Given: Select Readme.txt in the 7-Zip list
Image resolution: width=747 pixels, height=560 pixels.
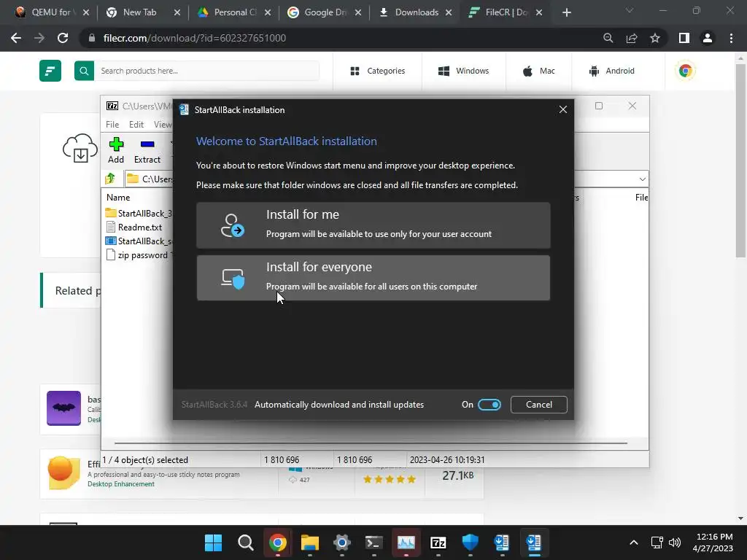Looking at the screenshot, I should (x=134, y=227).
